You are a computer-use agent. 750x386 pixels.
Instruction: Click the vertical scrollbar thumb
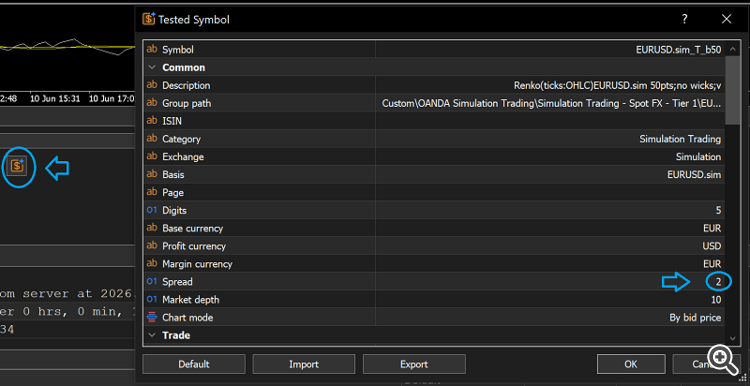coord(732,90)
